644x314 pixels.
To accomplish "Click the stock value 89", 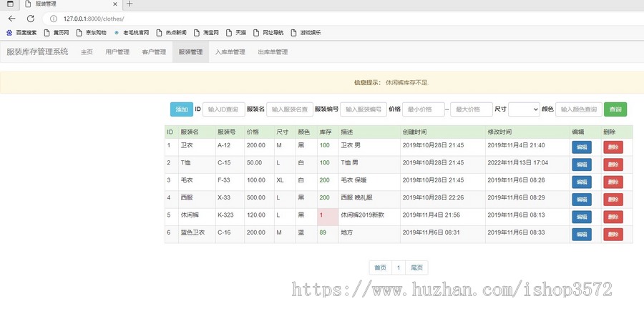I will click(x=323, y=232).
